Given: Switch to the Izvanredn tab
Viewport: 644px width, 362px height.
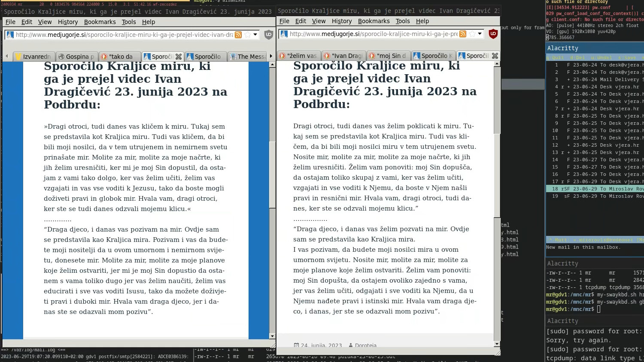Looking at the screenshot, I should pos(33,57).
